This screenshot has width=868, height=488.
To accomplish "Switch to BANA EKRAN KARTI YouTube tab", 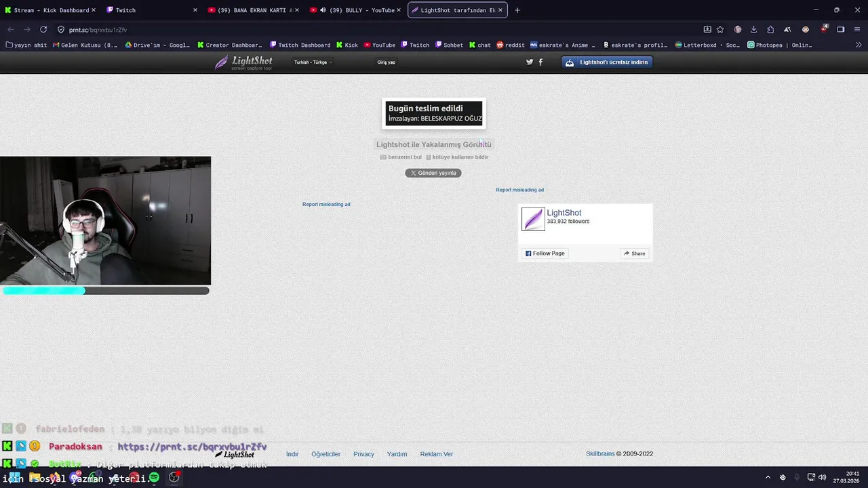I will click(254, 10).
